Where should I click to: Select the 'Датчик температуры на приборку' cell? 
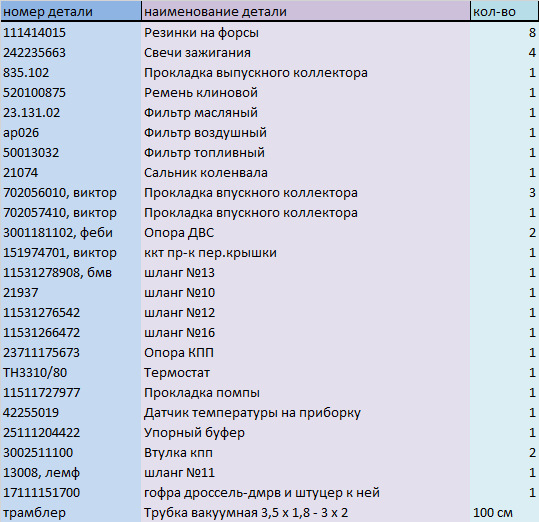[x=305, y=412]
